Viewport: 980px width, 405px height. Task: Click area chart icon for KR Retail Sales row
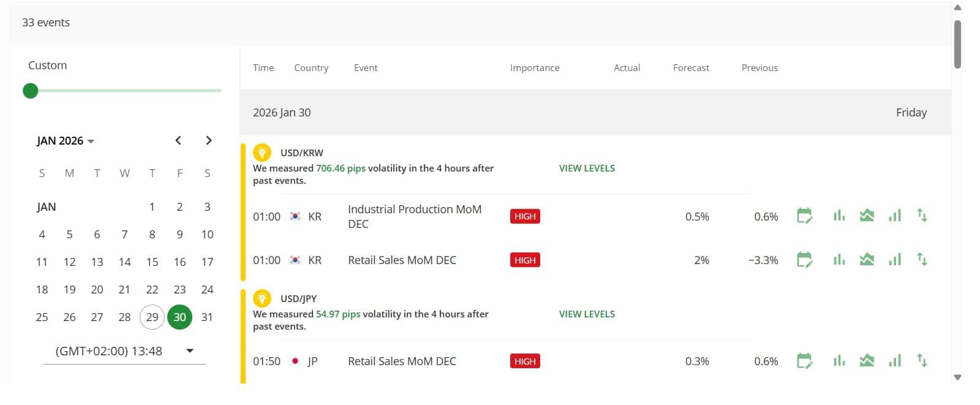(x=867, y=260)
